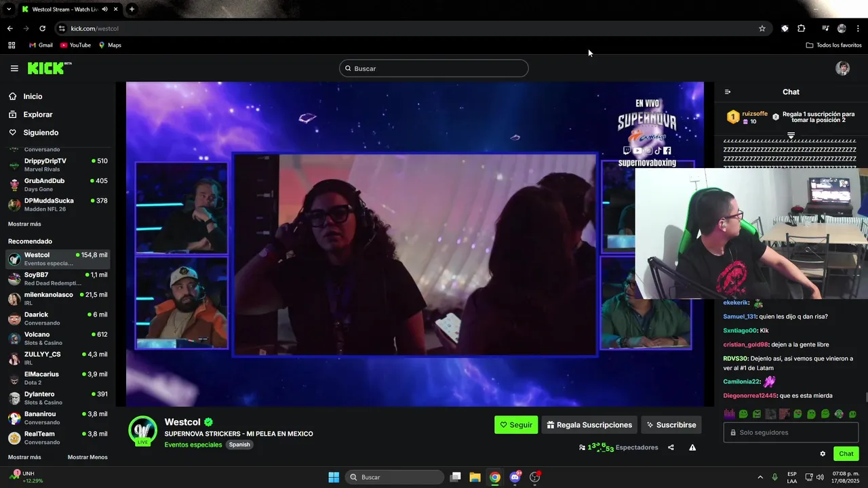Report the stream with the warning icon
868x488 pixels.
tap(692, 447)
